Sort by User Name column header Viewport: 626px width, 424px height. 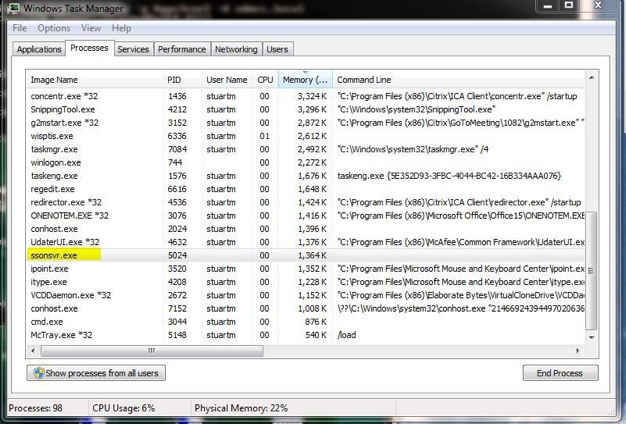click(x=227, y=80)
